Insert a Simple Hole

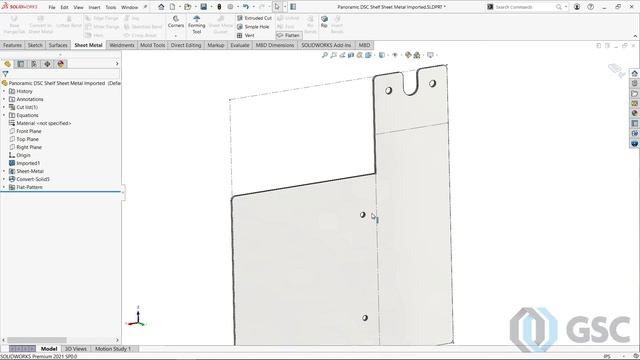pyautogui.click(x=253, y=27)
